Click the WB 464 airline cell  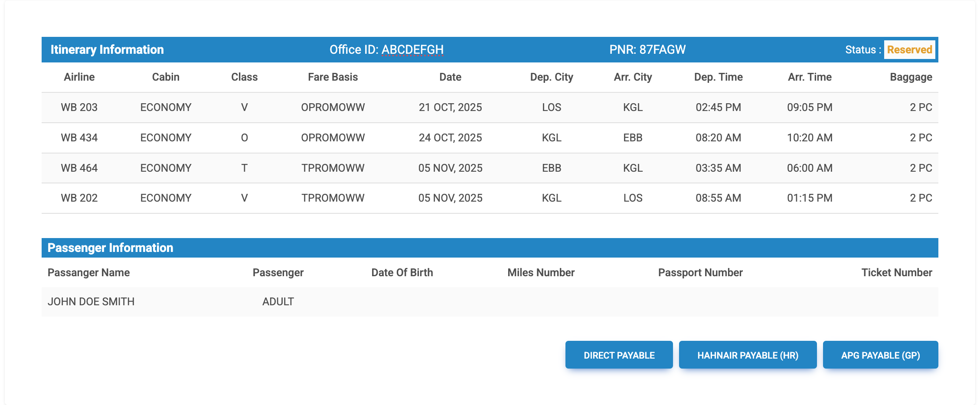79,168
